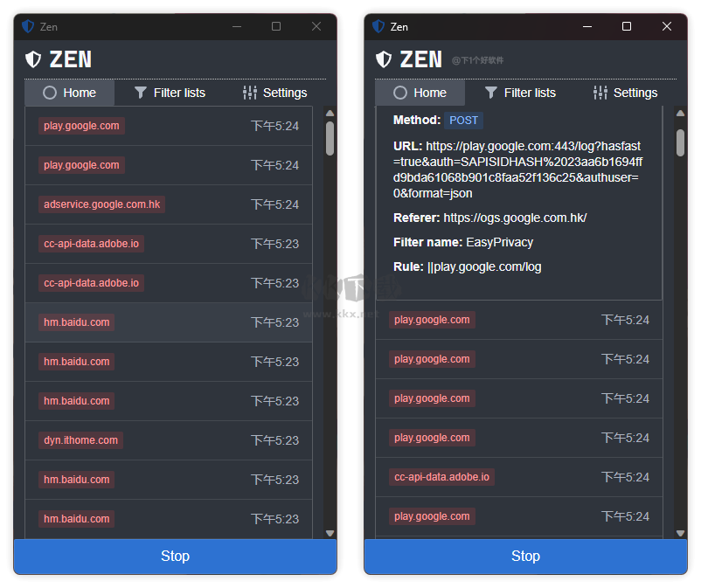Click the Stop button in right window

coord(526,556)
